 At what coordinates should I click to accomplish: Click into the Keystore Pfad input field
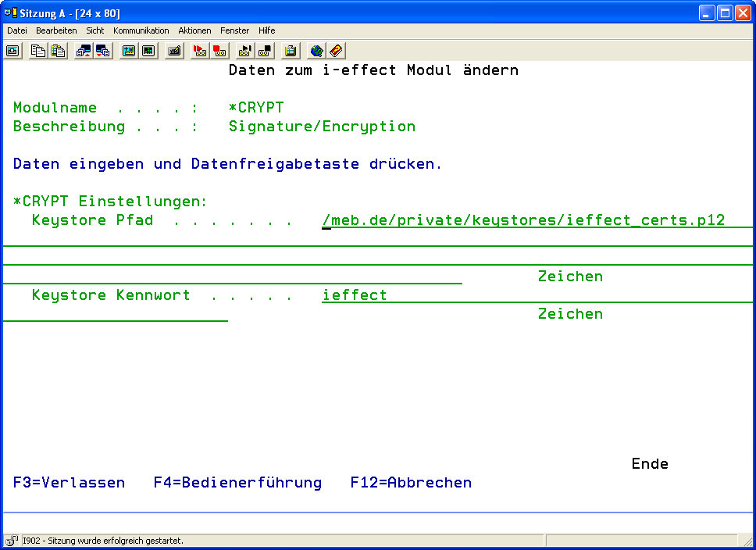(x=523, y=220)
